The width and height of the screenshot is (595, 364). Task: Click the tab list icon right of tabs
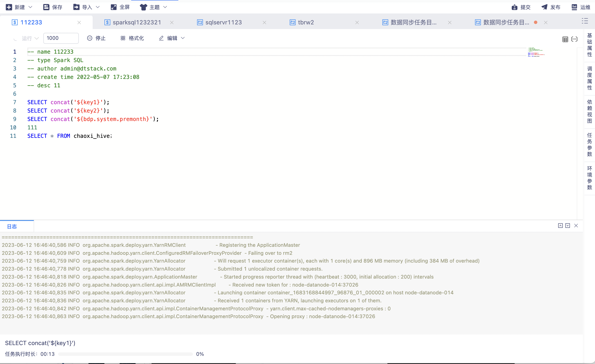(x=585, y=21)
